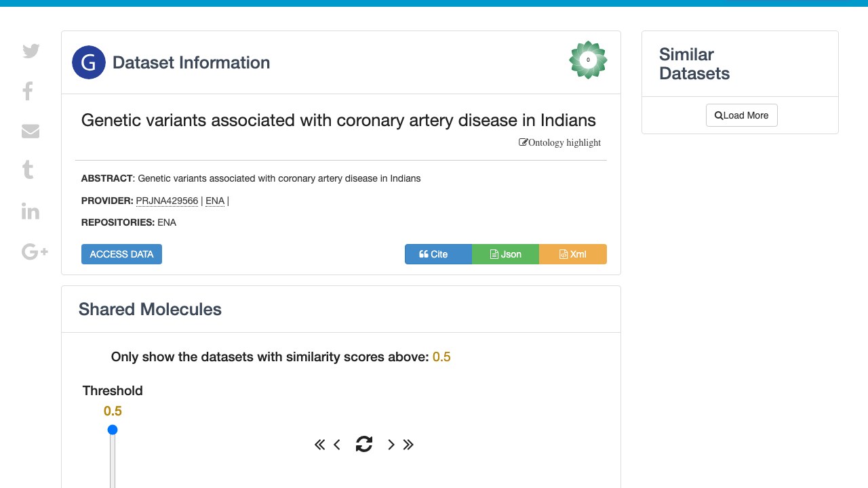Open the PRJNA429566 provider link
The width and height of the screenshot is (868, 488).
pyautogui.click(x=167, y=201)
